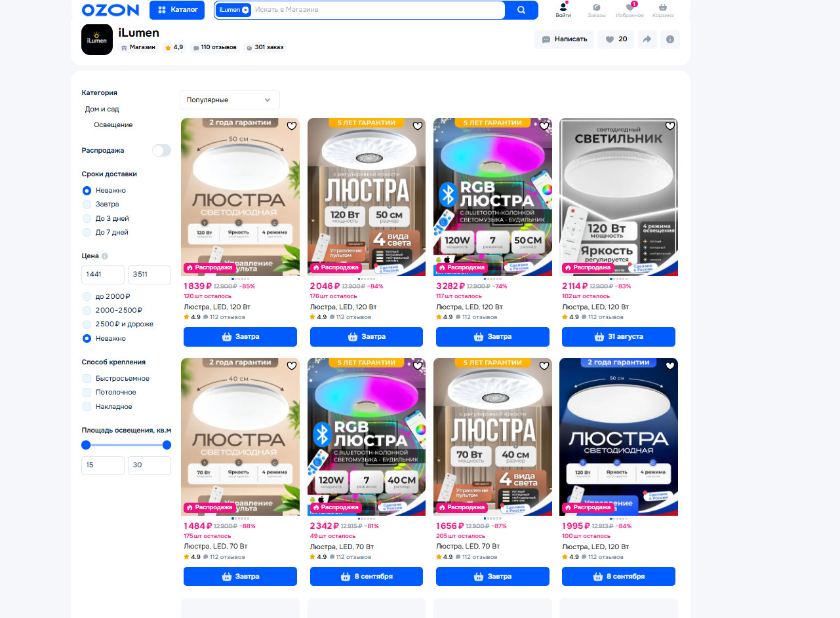
Task: Select 2500 ₽ и дороже price range
Action: click(87, 324)
